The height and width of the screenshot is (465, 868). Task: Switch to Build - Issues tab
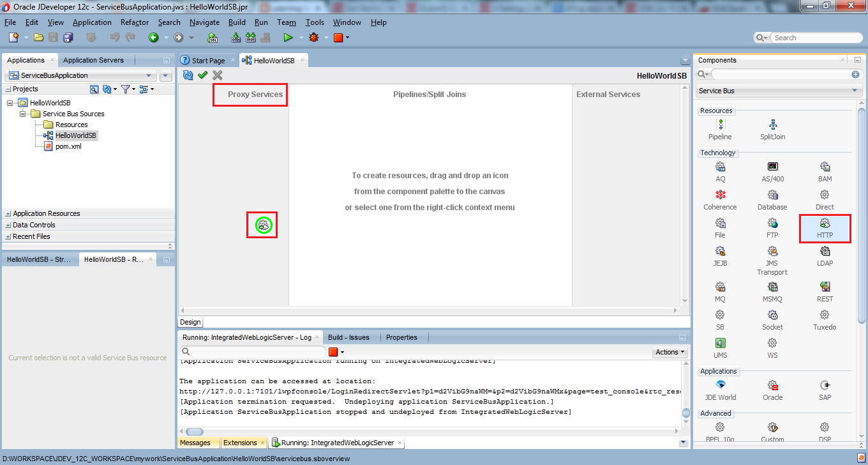click(x=348, y=337)
